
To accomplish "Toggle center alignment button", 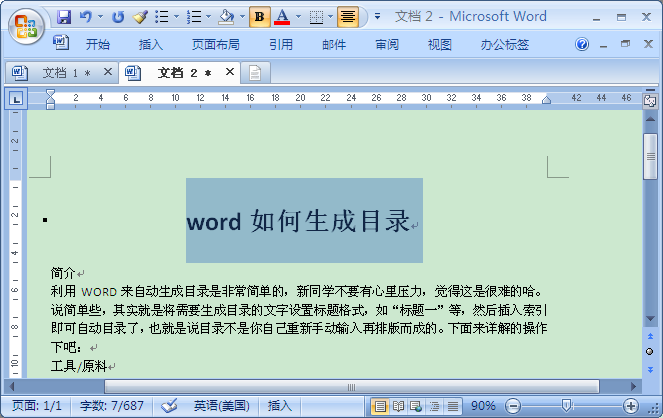I will click(348, 17).
